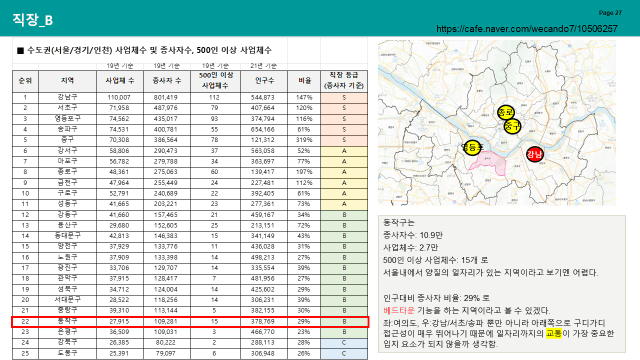Click the '사업체수: 2.7만' line
The image size is (640, 360).
coord(411,248)
